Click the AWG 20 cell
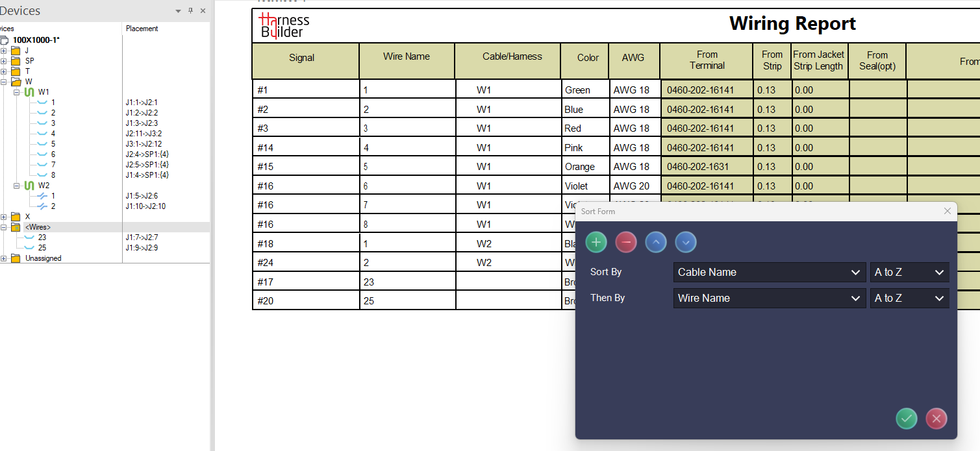The height and width of the screenshot is (451, 980). coord(634,186)
